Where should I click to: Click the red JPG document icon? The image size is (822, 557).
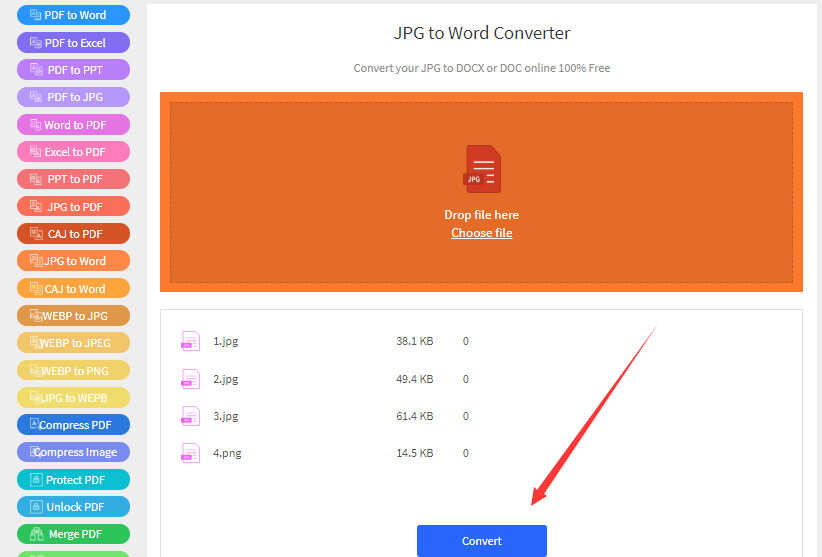[x=482, y=169]
